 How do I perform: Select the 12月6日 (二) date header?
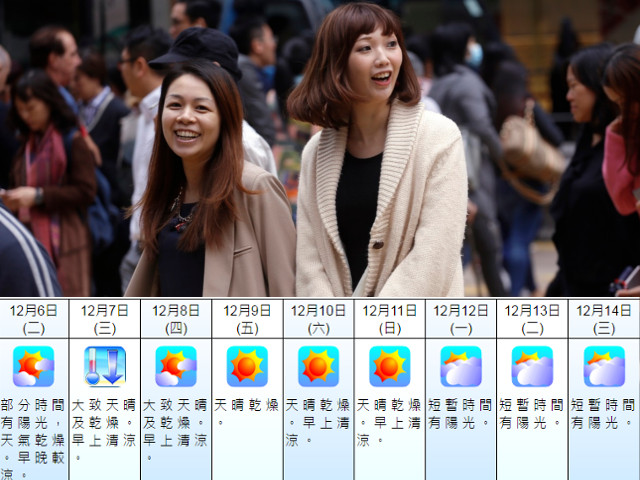[33, 318]
